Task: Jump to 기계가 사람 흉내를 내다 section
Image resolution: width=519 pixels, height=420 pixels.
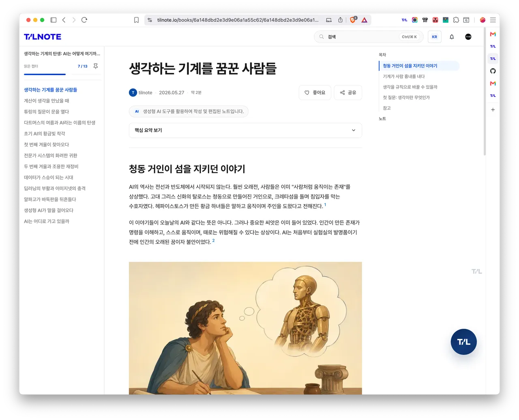Action: 404,76
